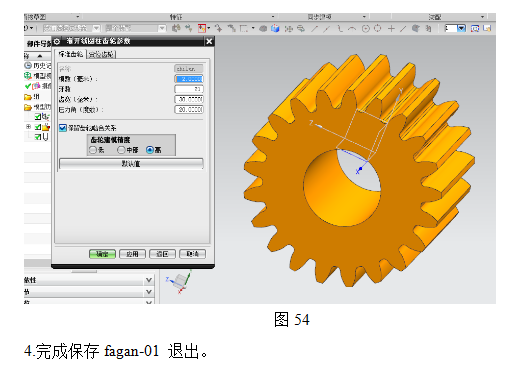Select the first tab of gear parameters dialog
The width and height of the screenshot is (526, 380).
71,54
